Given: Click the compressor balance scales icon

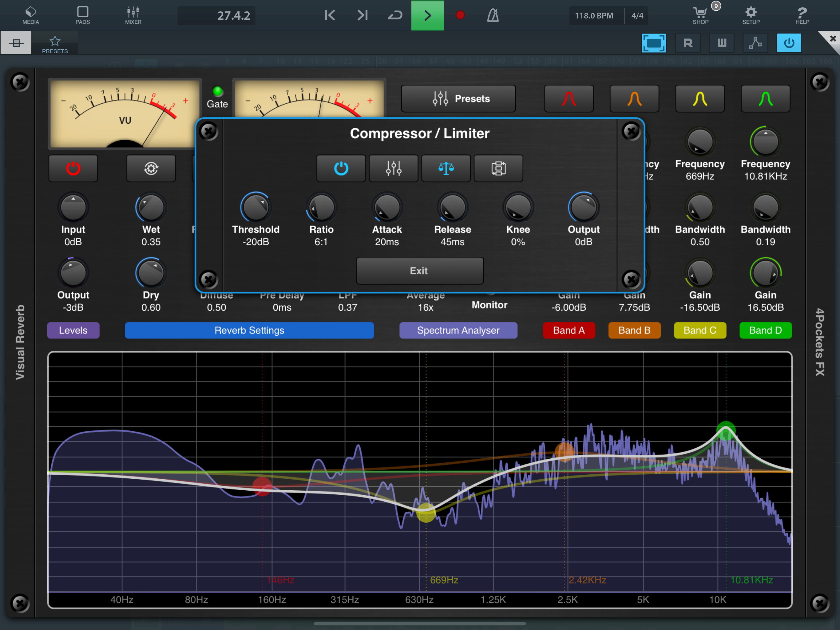Looking at the screenshot, I should pos(446,168).
